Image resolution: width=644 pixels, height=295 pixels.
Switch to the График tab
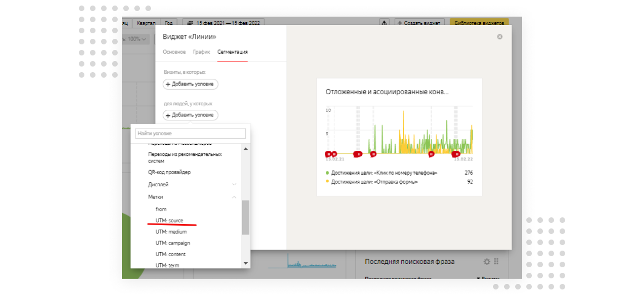click(201, 52)
